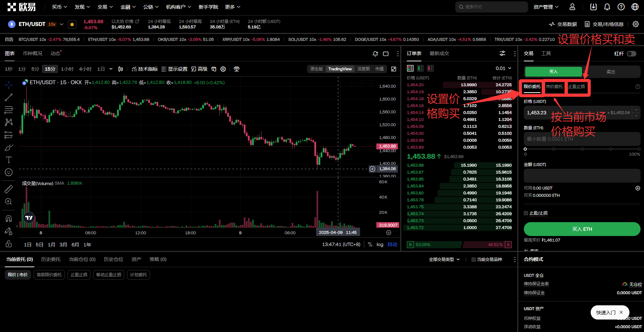Open the 历史委托 tab
This screenshot has height=332, width=644.
[51, 259]
